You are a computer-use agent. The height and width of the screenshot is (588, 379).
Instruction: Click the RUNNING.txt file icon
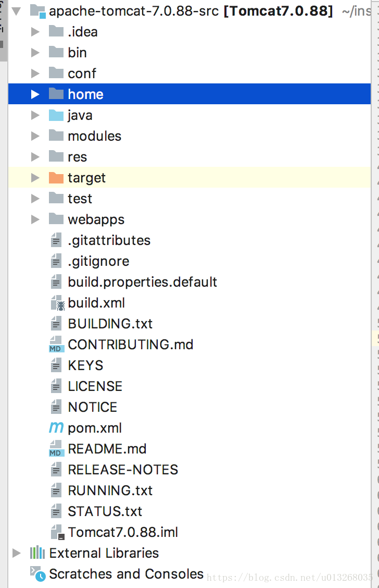pyautogui.click(x=56, y=490)
